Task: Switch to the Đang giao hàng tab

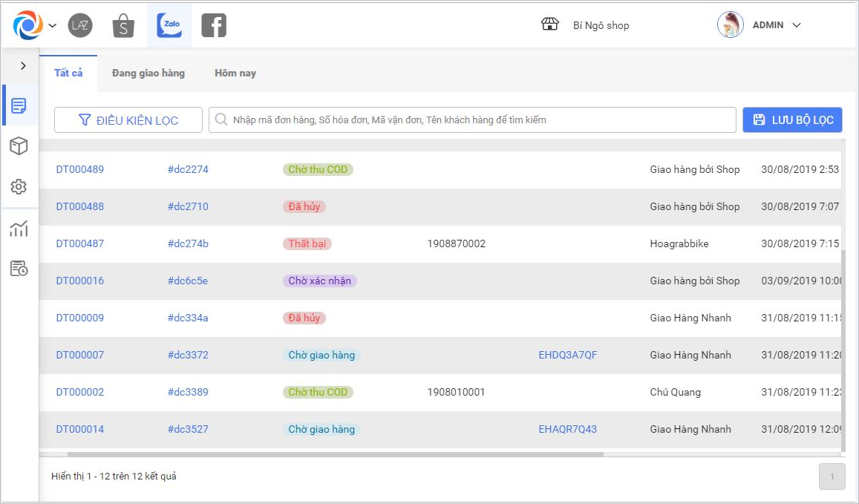Action: click(x=148, y=73)
